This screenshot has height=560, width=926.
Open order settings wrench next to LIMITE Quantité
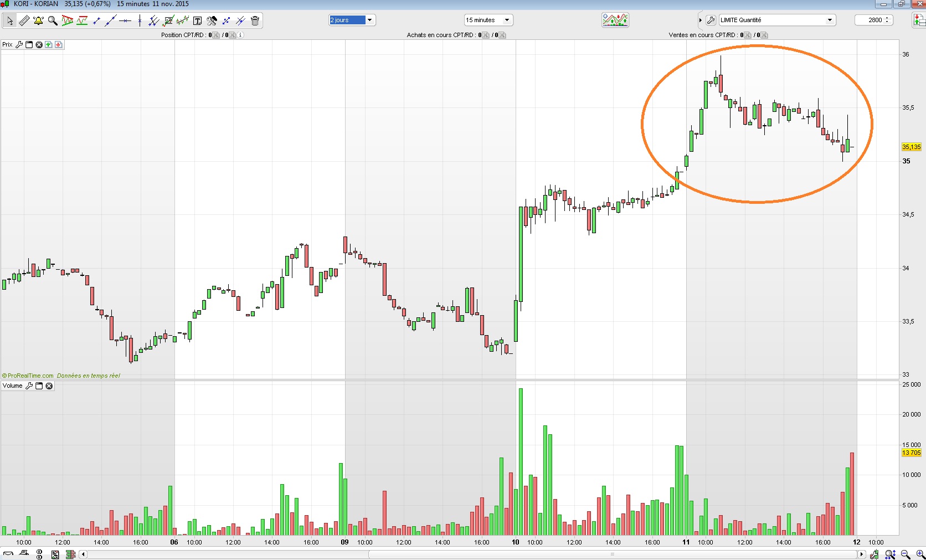tap(711, 20)
